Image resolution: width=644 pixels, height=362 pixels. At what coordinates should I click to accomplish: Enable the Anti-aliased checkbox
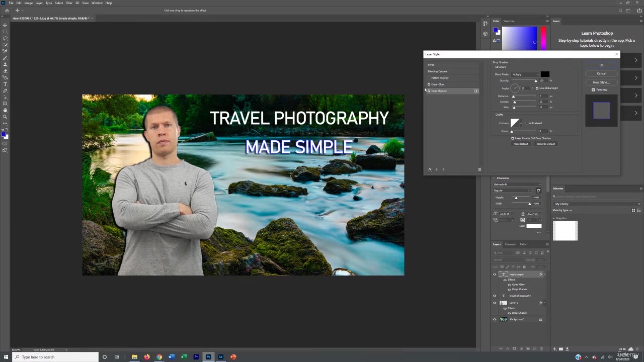pos(526,123)
